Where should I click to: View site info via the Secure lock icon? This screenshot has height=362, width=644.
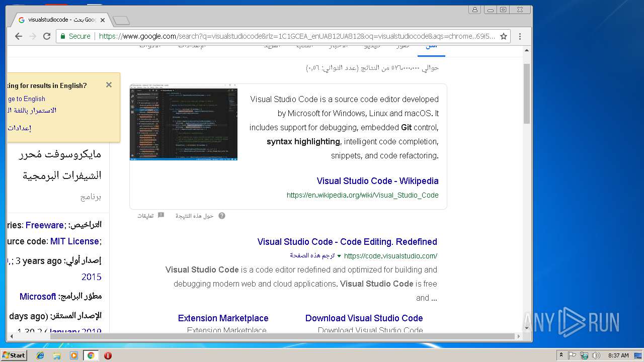(75, 36)
